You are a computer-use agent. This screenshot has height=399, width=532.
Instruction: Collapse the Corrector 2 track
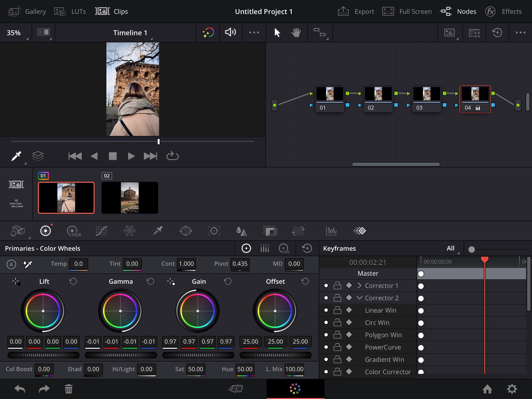point(359,298)
